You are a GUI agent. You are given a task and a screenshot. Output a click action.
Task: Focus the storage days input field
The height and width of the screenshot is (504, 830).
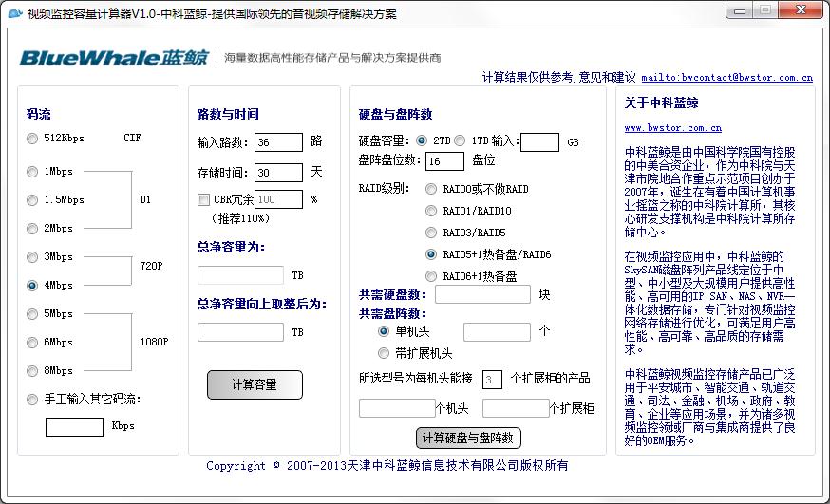pyautogui.click(x=278, y=173)
